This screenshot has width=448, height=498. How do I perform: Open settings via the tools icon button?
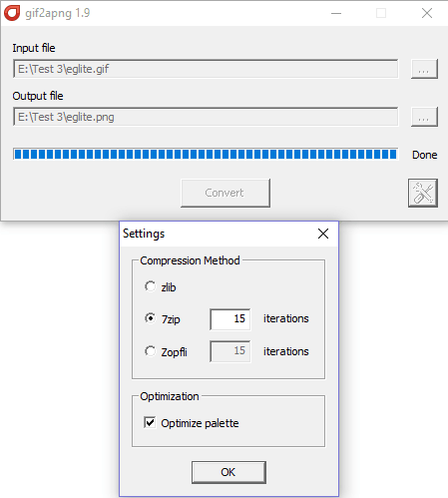point(423,193)
